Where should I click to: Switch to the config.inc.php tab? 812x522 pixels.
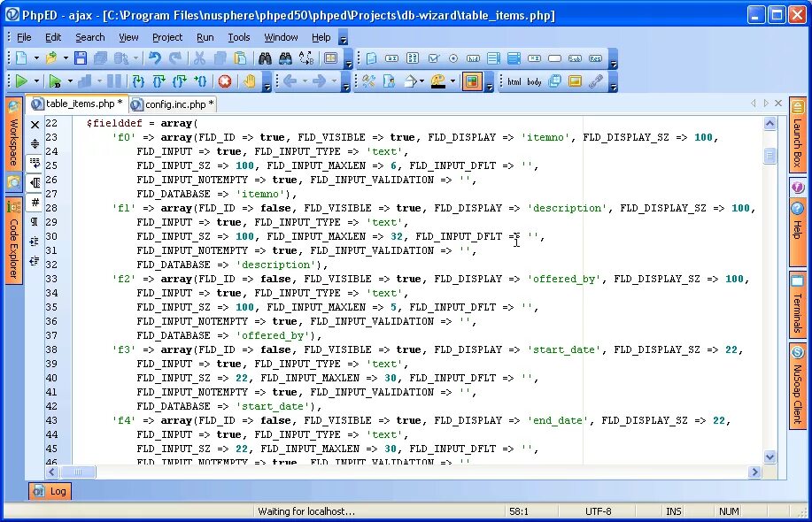pyautogui.click(x=173, y=104)
